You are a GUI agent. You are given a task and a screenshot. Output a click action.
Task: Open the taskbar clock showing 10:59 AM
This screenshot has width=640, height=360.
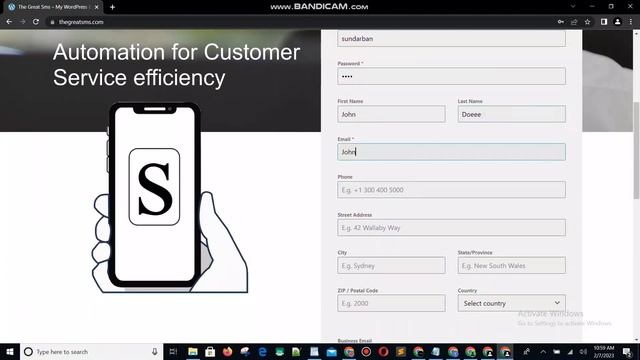[604, 351]
